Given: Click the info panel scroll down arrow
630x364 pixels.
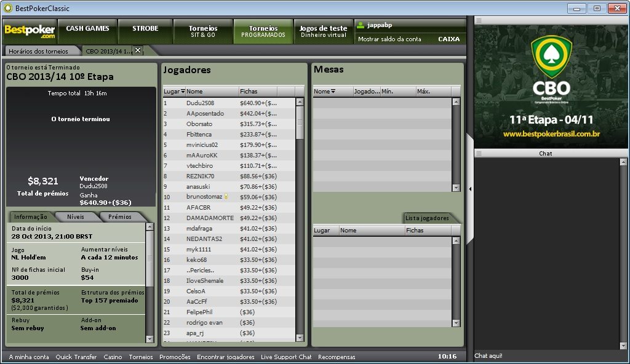Looking at the screenshot, I should pyautogui.click(x=150, y=339).
